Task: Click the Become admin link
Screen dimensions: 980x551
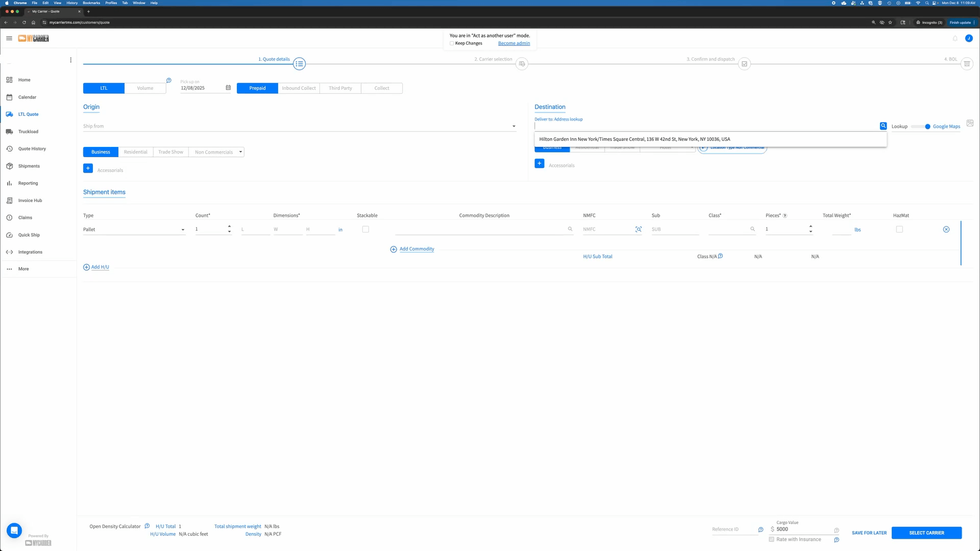Action: click(x=513, y=43)
